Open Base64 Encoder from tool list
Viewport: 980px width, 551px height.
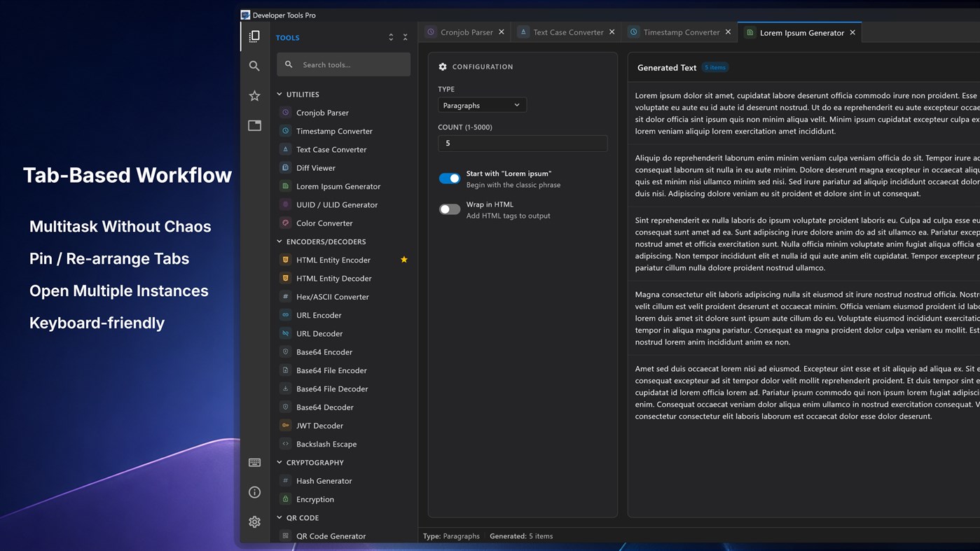coord(324,352)
